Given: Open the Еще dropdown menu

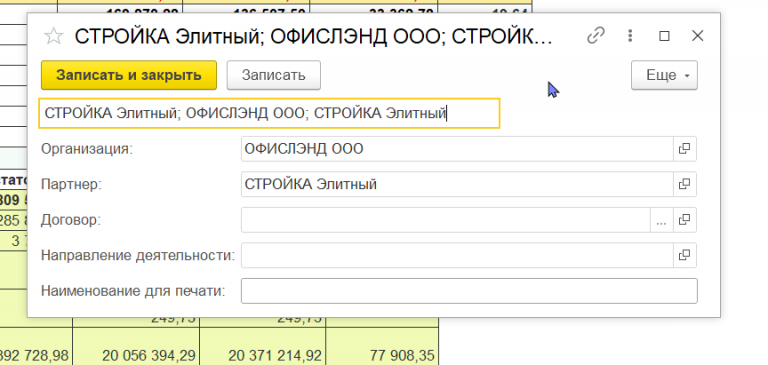Looking at the screenshot, I should pos(664,75).
